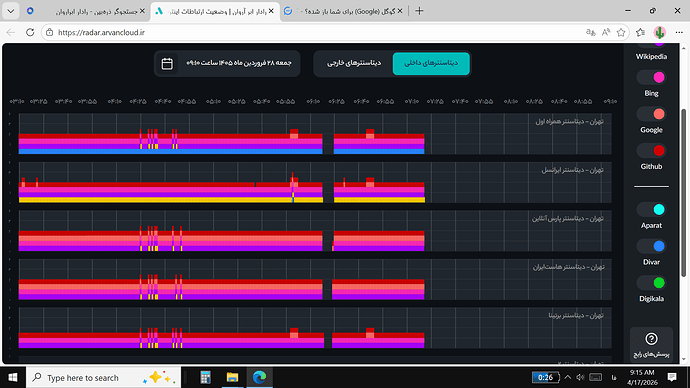The height and width of the screenshot is (388, 690).
Task: Select the foreign datacenters tab (دیتاسنترهای خارجی)
Action: 354,63
